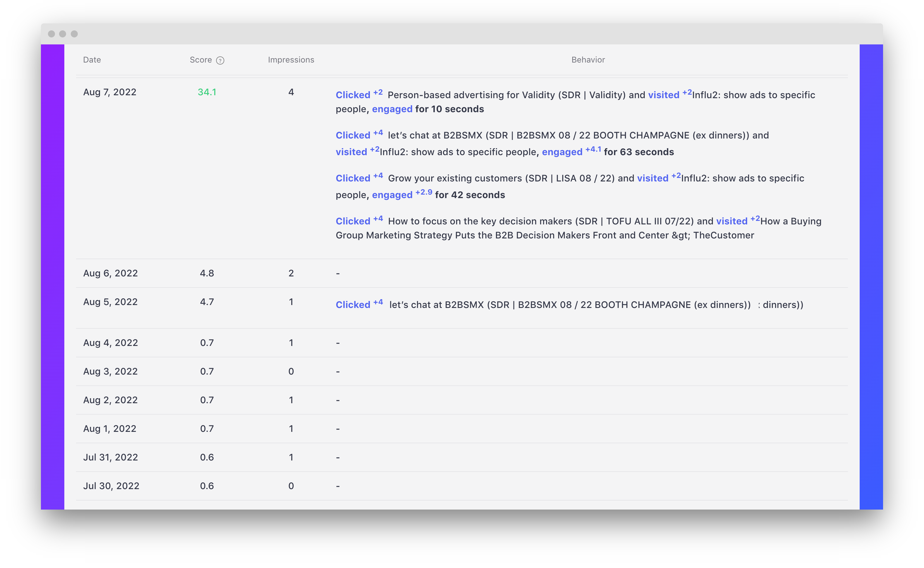Click the Aug 7 Clicked link for B2BSMX chat
The width and height of the screenshot is (924, 568).
pos(353,136)
